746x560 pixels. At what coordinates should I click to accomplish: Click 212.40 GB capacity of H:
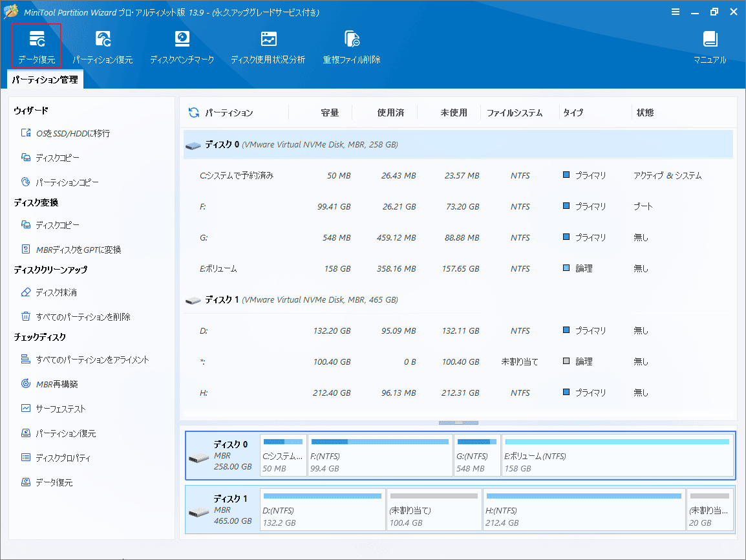click(332, 393)
